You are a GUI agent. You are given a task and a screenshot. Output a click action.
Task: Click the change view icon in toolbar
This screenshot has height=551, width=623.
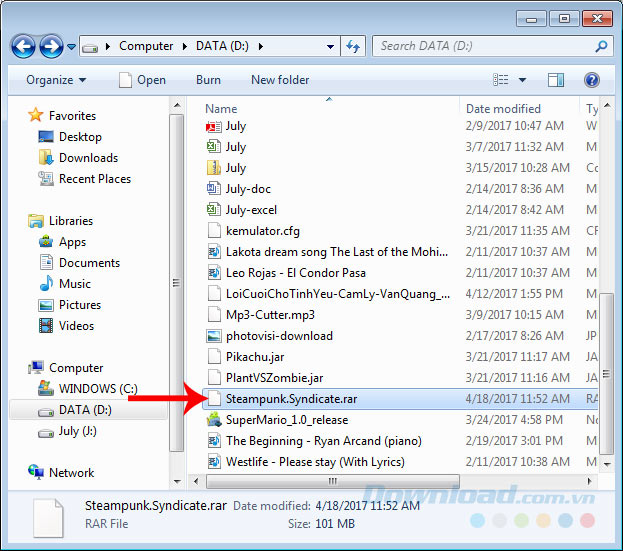tap(500, 79)
